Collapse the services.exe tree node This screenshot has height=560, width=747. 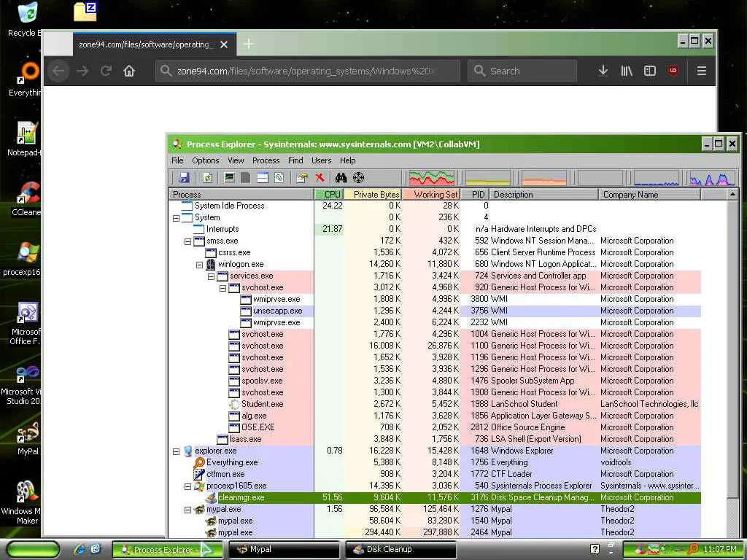211,276
